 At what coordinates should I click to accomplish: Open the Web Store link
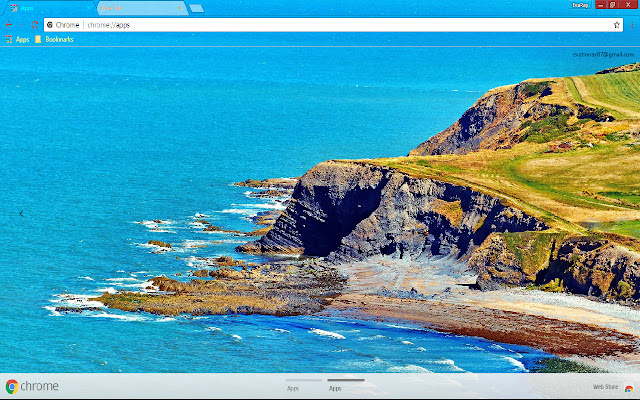pos(613,387)
